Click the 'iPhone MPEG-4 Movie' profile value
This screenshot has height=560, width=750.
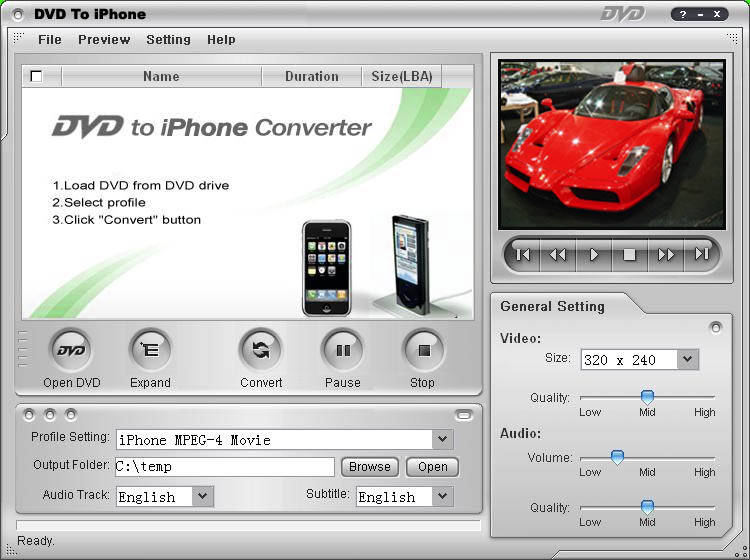coord(195,440)
